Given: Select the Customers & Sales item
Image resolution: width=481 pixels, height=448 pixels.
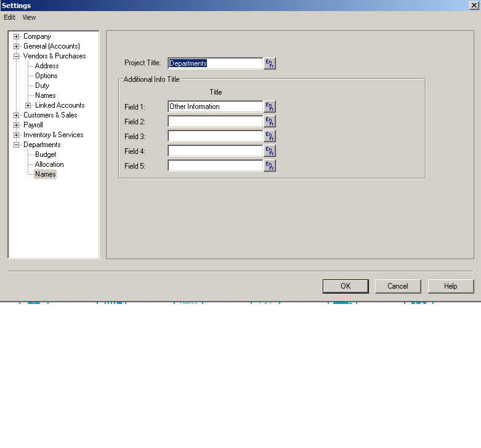Looking at the screenshot, I should (51, 115).
